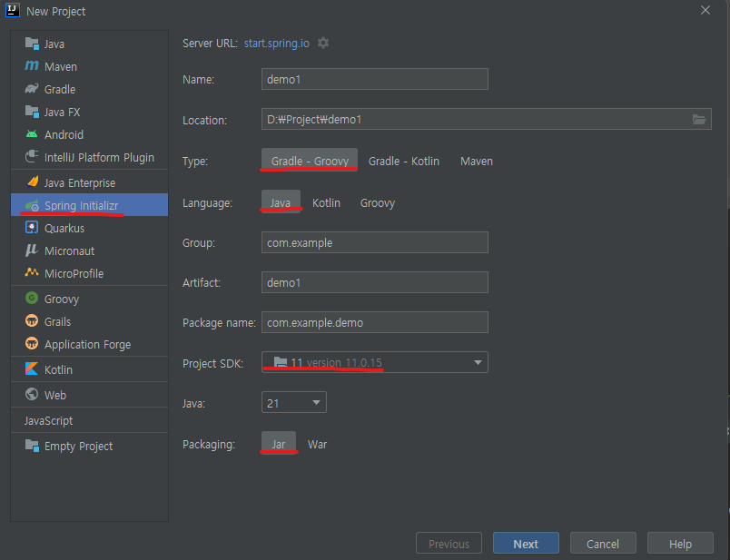
Task: Set language to Groovy
Action: [377, 202]
